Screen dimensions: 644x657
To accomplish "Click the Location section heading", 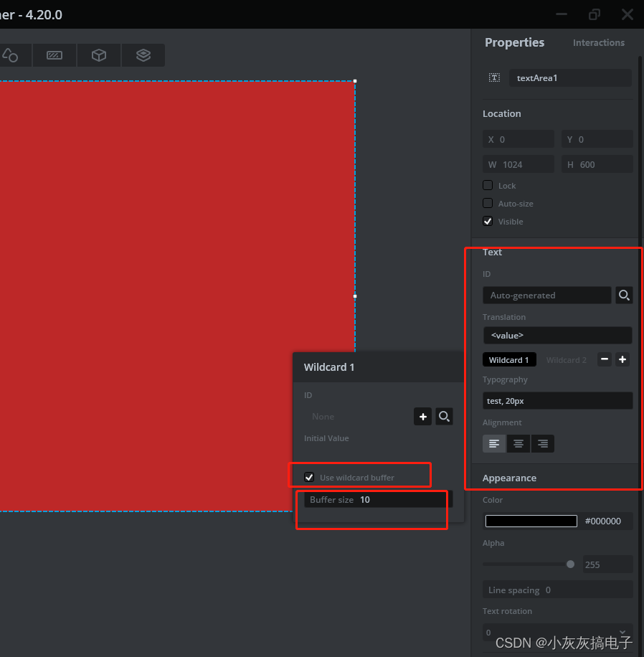I will pyautogui.click(x=501, y=113).
